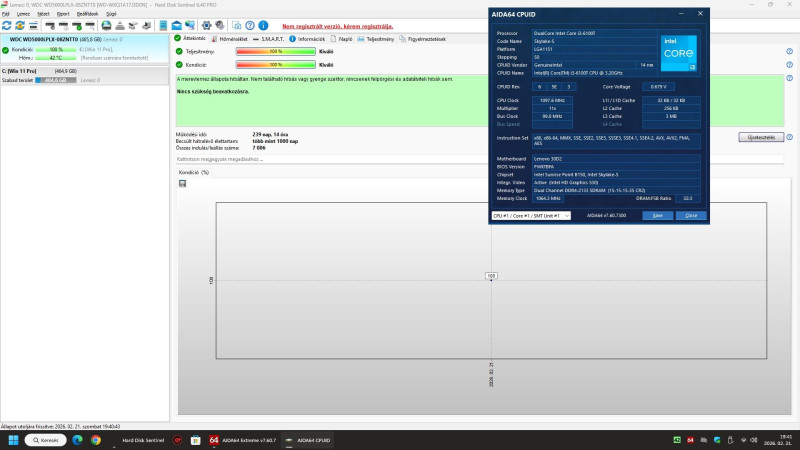Viewport: 800px width, 450px height.
Task: Click the question mark help toolbar icon
Action: [250, 26]
